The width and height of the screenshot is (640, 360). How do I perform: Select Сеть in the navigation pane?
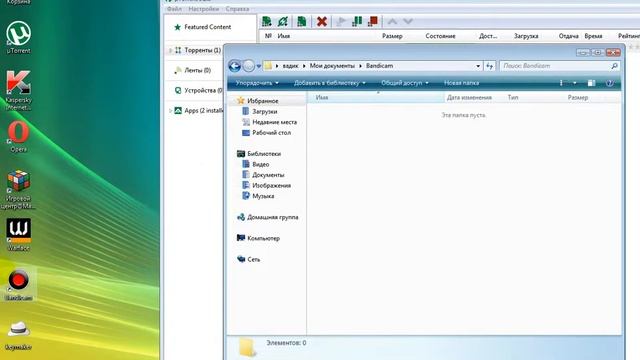tap(249, 259)
